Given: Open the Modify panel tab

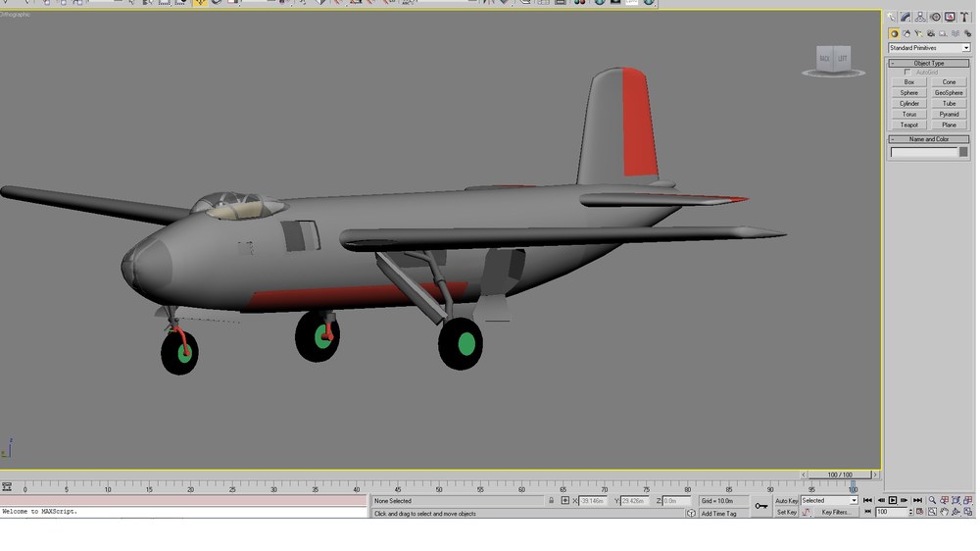Looking at the screenshot, I should coord(906,18).
